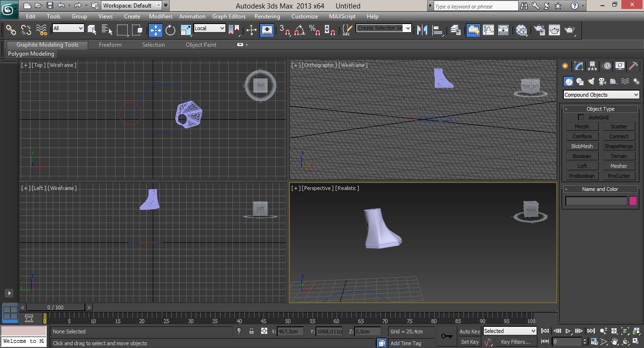This screenshot has width=644, height=348.
Task: Enable the AutoGrid checkbox
Action: coord(581,117)
